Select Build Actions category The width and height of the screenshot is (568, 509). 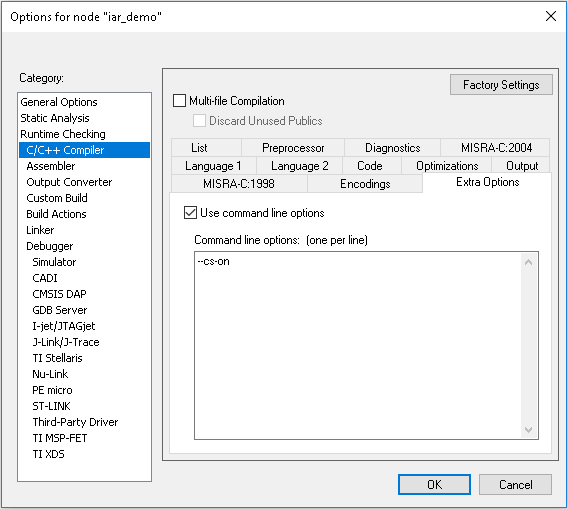pyautogui.click(x=84, y=214)
